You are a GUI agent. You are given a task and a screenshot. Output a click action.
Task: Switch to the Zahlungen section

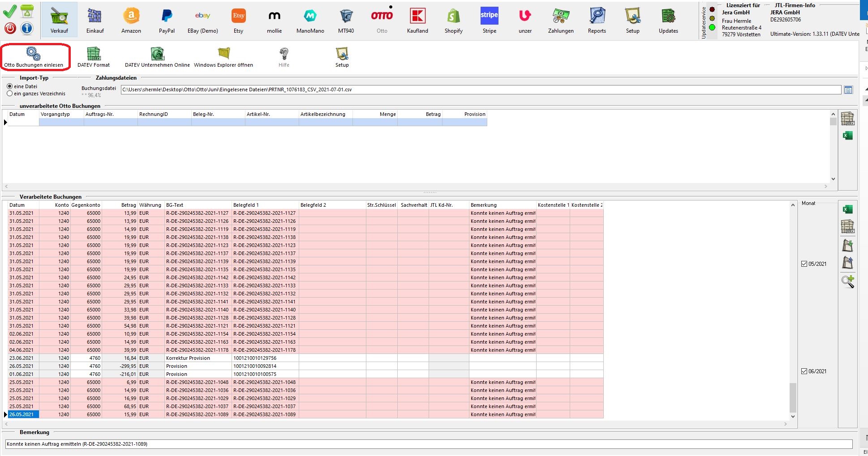pyautogui.click(x=561, y=20)
